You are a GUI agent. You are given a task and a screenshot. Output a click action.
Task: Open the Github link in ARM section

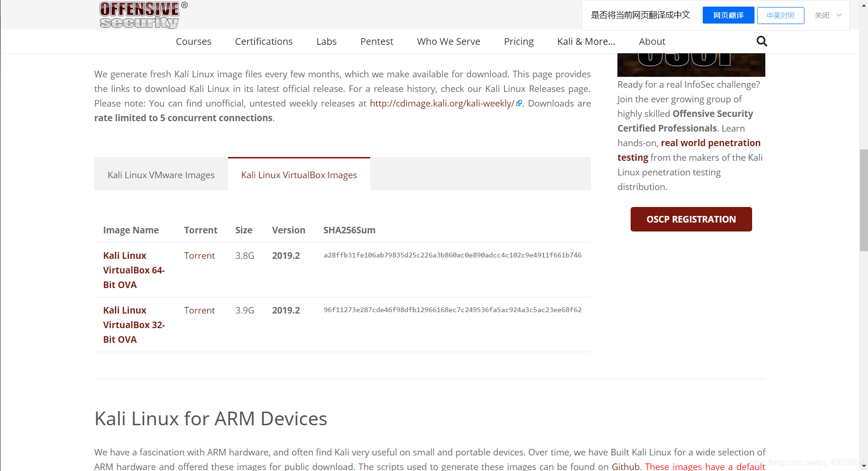click(625, 466)
